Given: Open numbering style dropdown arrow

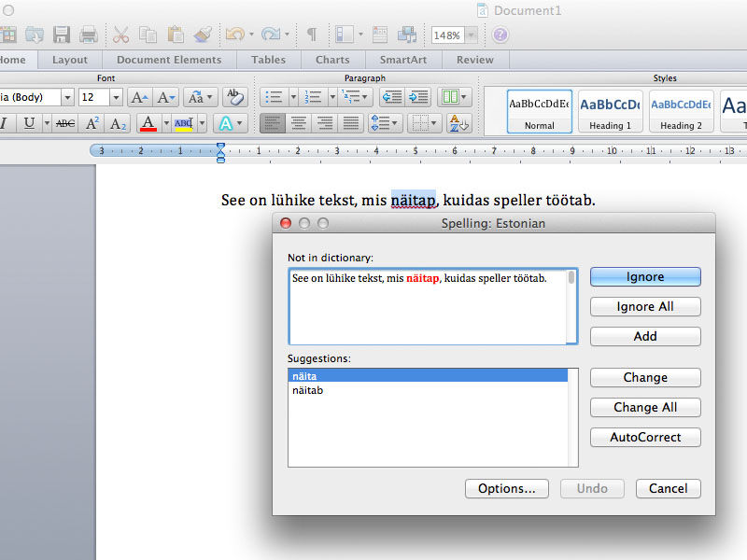Looking at the screenshot, I should tap(332, 97).
